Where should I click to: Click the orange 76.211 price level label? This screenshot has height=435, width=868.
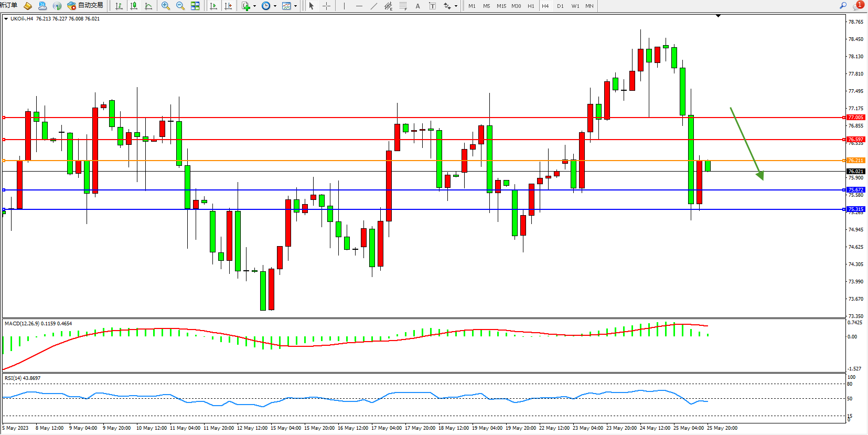point(855,161)
